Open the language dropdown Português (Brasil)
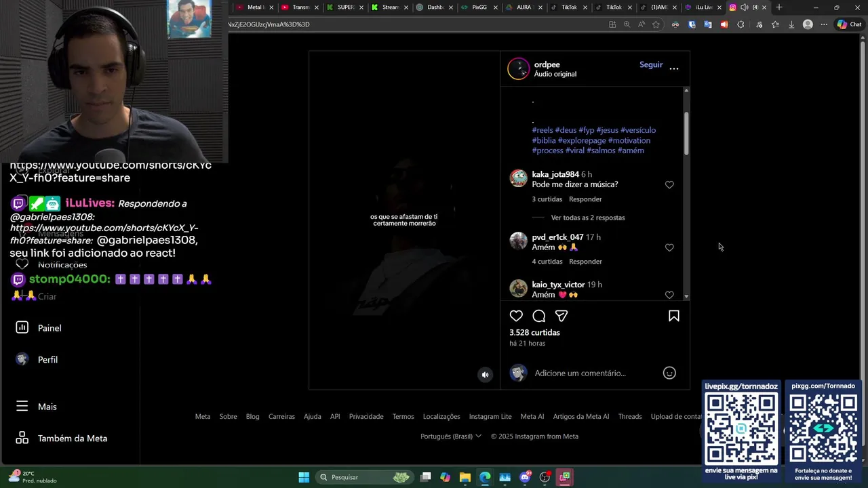Screen dimensions: 868x488 (451, 436)
